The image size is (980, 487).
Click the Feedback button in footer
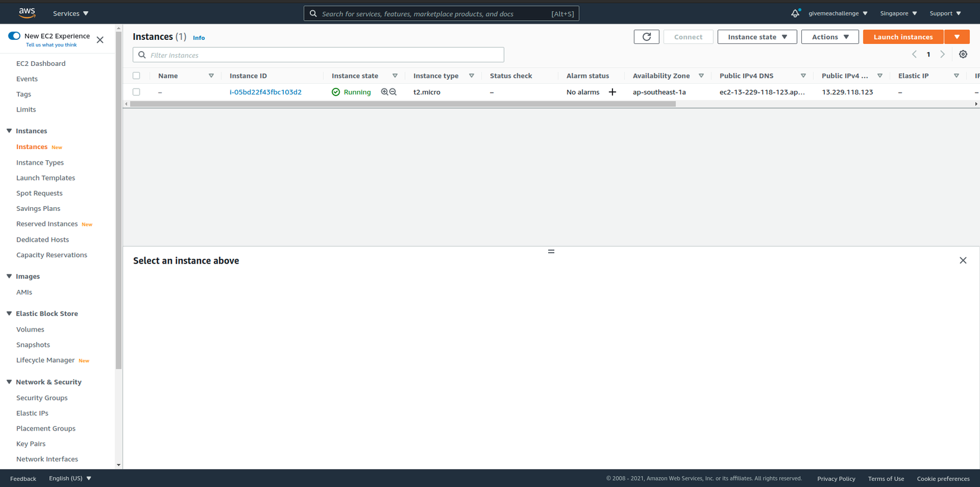[23, 479]
